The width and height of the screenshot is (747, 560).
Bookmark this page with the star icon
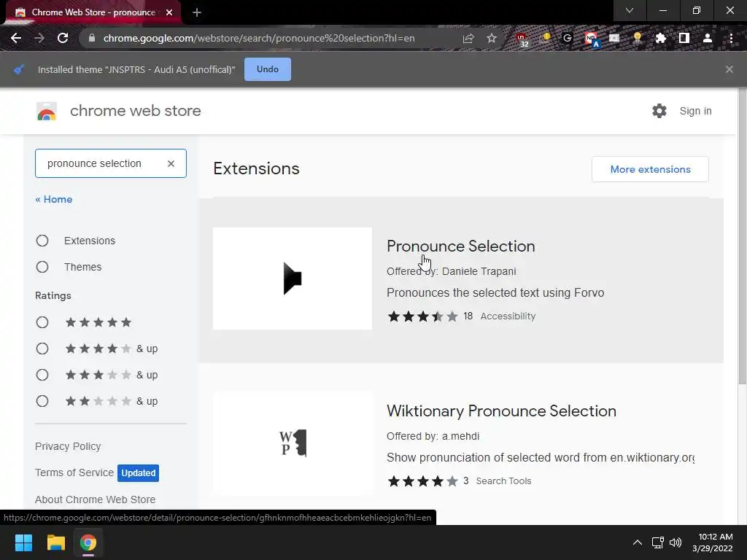tap(492, 38)
